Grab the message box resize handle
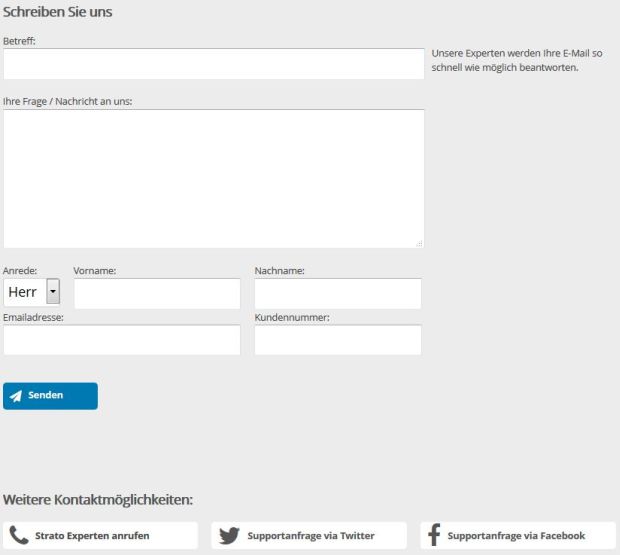The height and width of the screenshot is (555, 620). pos(419,243)
